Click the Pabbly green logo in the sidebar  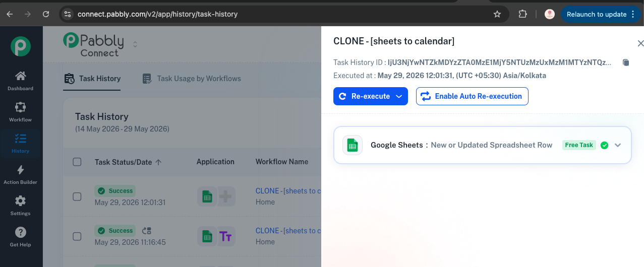pos(21,46)
